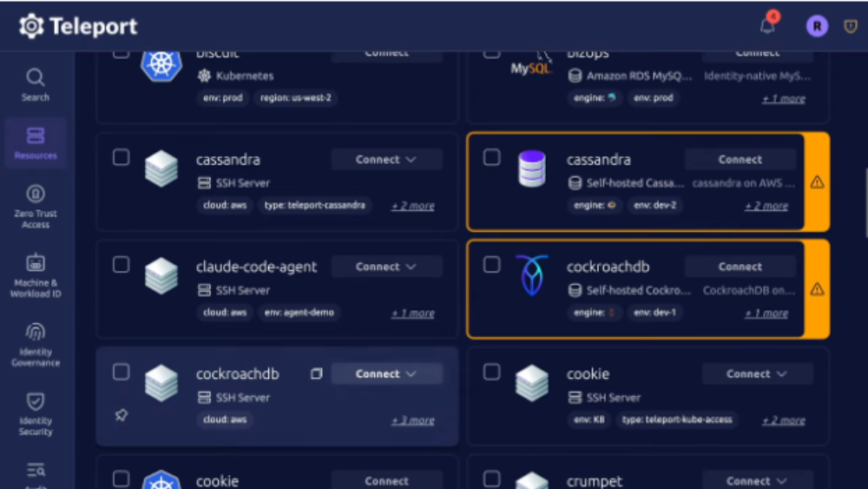
Task: Open Connect dropdown for claude-code-agent
Action: [x=387, y=267]
